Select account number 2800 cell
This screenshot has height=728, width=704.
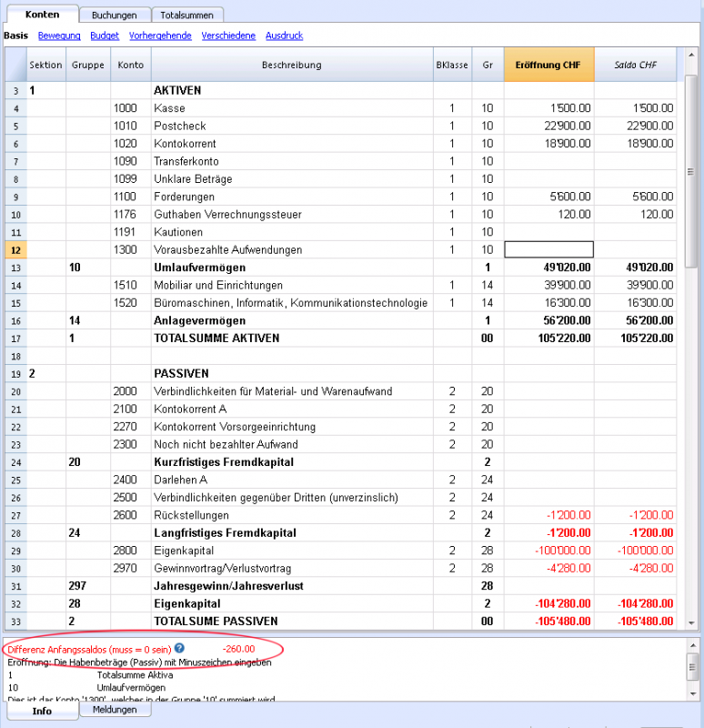[x=130, y=551]
